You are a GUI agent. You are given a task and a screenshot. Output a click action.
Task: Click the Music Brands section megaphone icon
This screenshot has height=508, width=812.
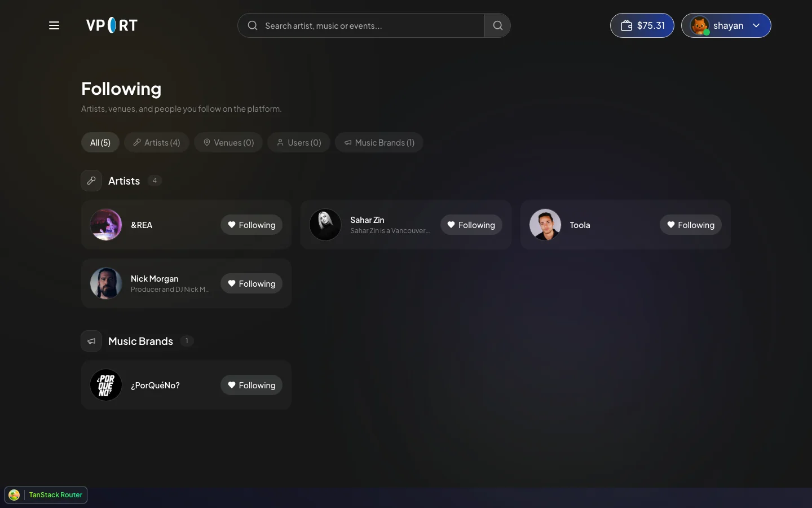(x=91, y=341)
